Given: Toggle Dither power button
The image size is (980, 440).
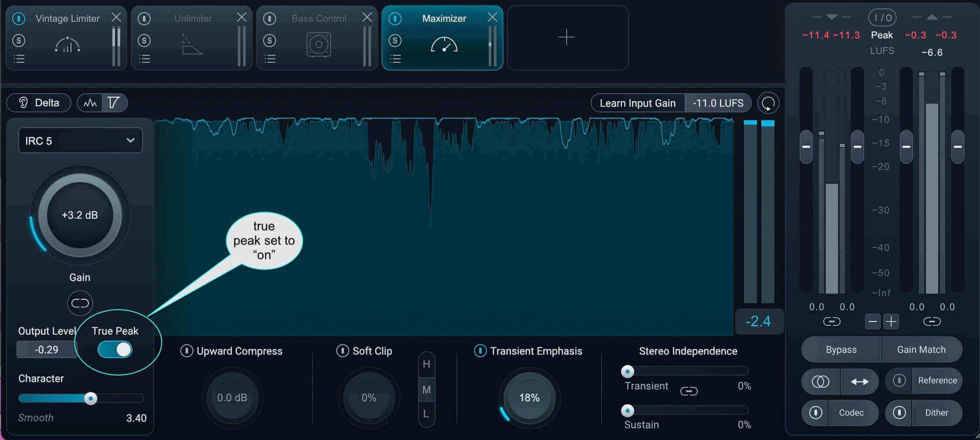Looking at the screenshot, I should pos(899,413).
